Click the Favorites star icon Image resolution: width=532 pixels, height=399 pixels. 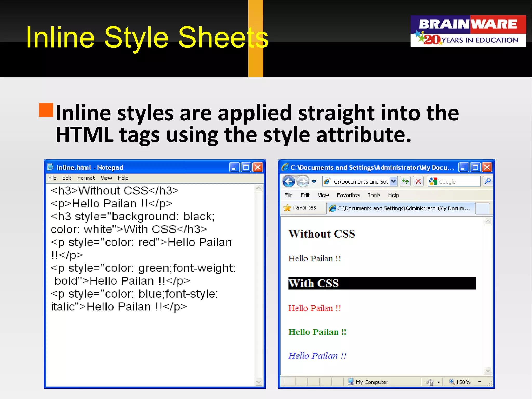click(x=287, y=208)
